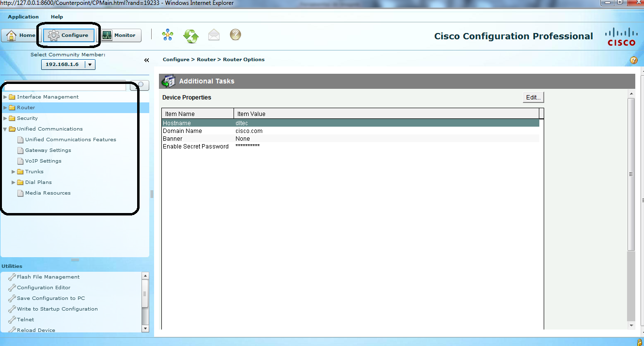This screenshot has height=346, width=644.
Task: Click the Edit... button for Device Properties
Action: (534, 98)
